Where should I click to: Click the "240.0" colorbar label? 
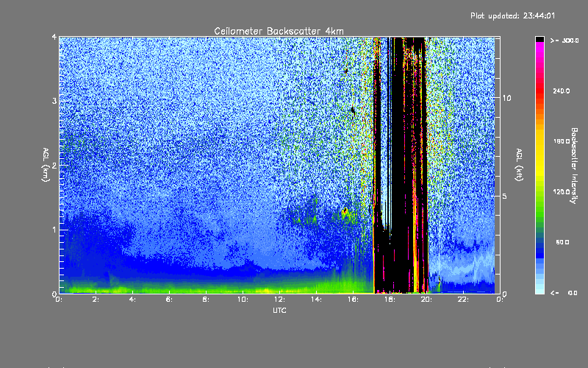click(562, 91)
